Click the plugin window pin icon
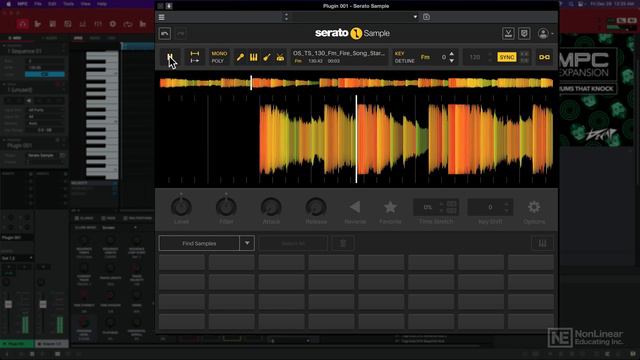640x360 pixels. click(169, 6)
